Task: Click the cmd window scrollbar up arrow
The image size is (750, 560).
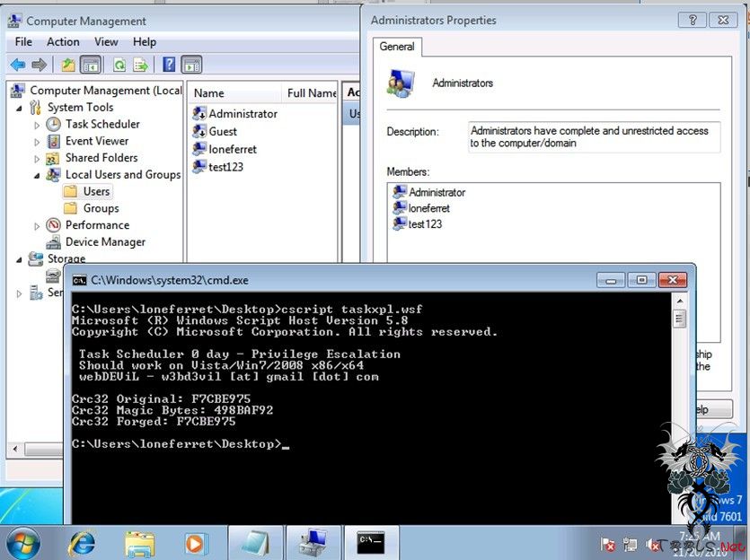Action: [679, 302]
